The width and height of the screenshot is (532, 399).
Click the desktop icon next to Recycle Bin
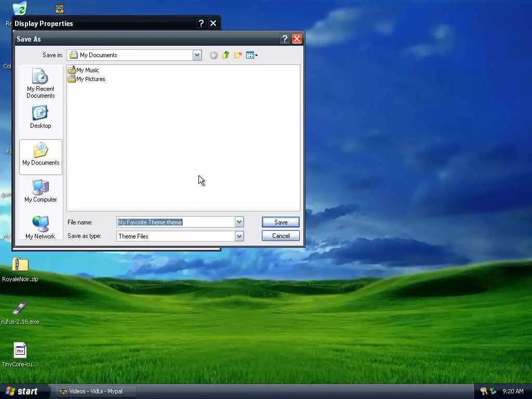[x=59, y=8]
